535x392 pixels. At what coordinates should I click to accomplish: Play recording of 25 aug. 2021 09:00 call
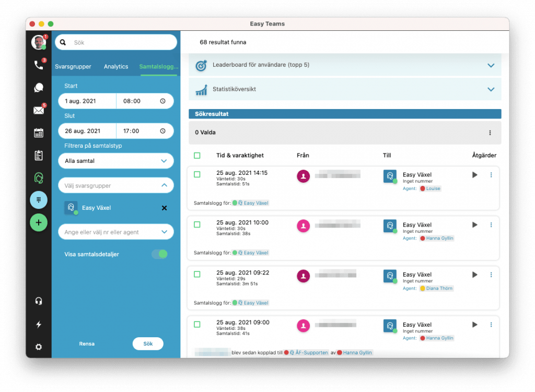(474, 325)
